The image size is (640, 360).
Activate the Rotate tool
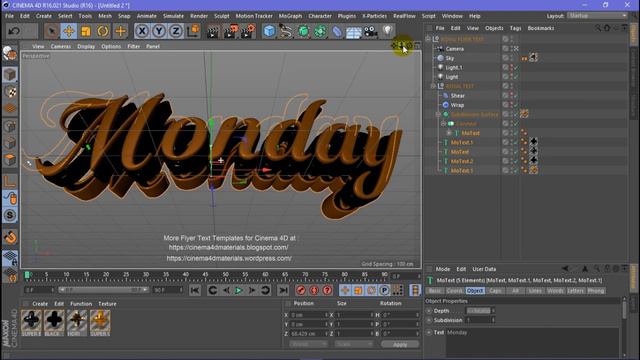[x=103, y=31]
